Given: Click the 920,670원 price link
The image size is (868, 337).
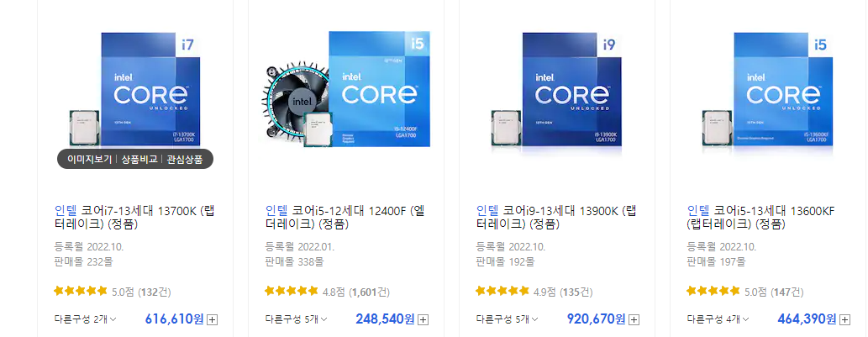Looking at the screenshot, I should coord(597,319).
